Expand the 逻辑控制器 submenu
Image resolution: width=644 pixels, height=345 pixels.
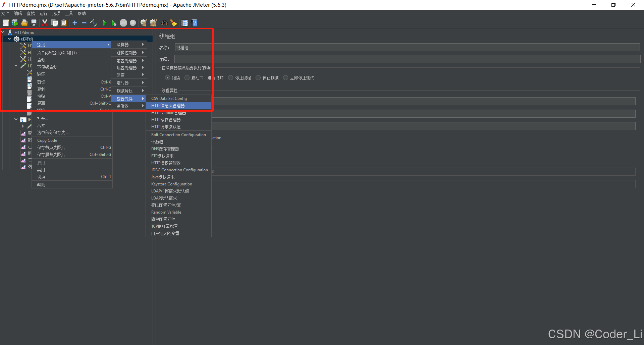pyautogui.click(x=129, y=53)
